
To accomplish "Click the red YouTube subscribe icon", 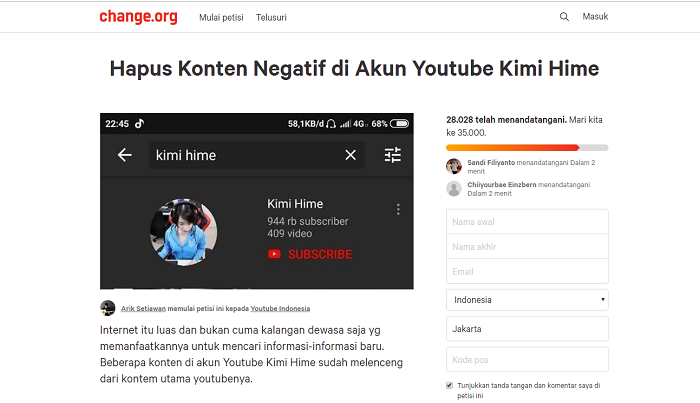I will pyautogui.click(x=274, y=254).
